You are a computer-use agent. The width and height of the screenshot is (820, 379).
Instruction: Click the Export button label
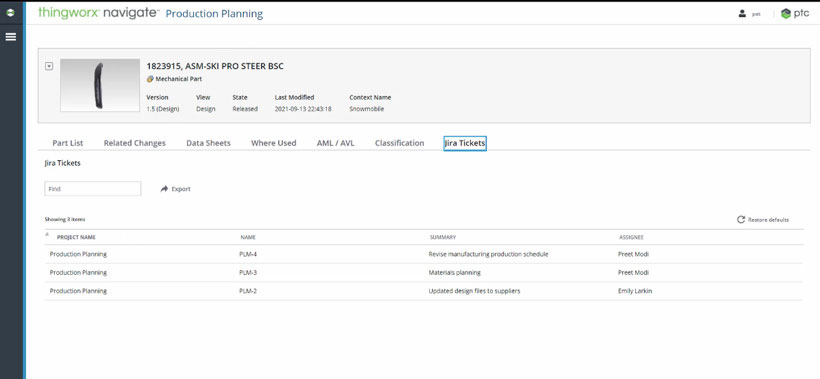coord(181,189)
